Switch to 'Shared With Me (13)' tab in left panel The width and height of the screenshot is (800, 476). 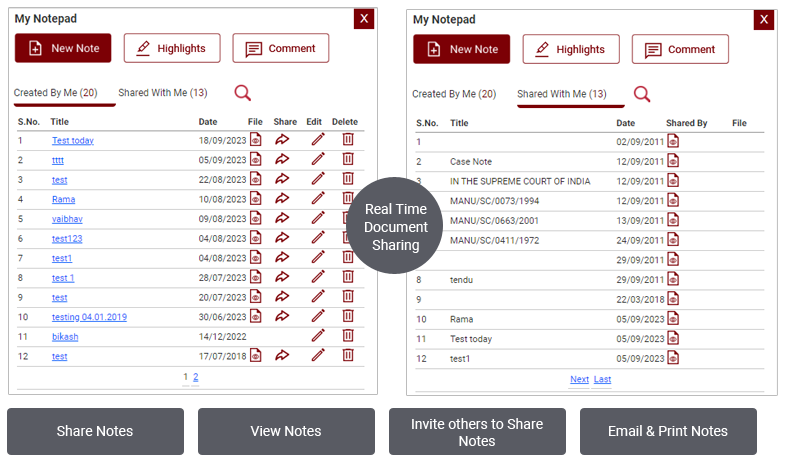tap(163, 93)
